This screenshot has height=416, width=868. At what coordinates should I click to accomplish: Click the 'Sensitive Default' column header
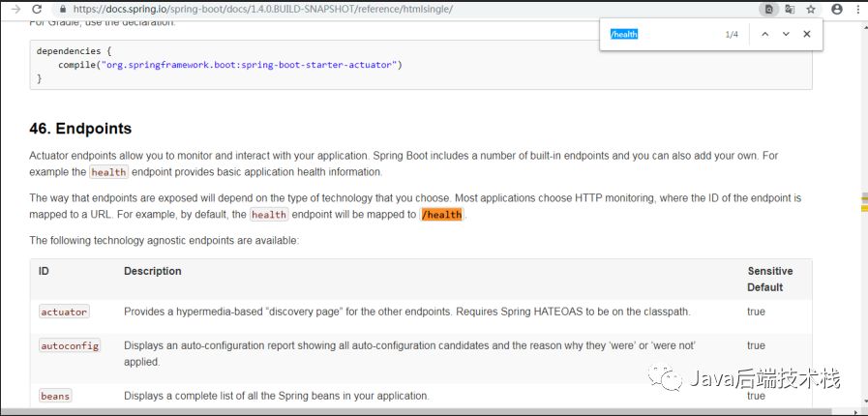point(770,280)
